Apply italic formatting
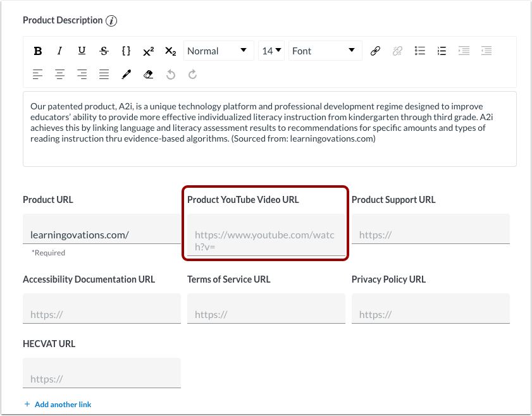532x416 pixels. click(59, 51)
